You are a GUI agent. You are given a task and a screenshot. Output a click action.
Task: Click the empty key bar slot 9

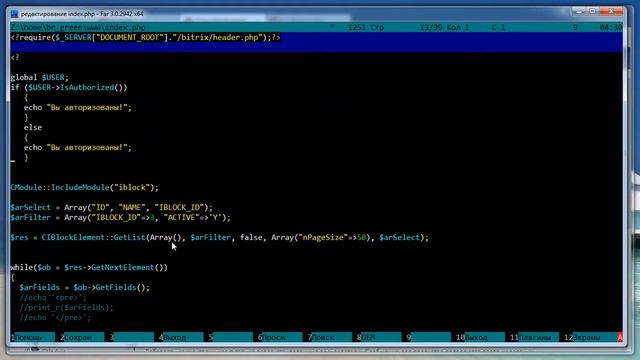tap(429, 338)
